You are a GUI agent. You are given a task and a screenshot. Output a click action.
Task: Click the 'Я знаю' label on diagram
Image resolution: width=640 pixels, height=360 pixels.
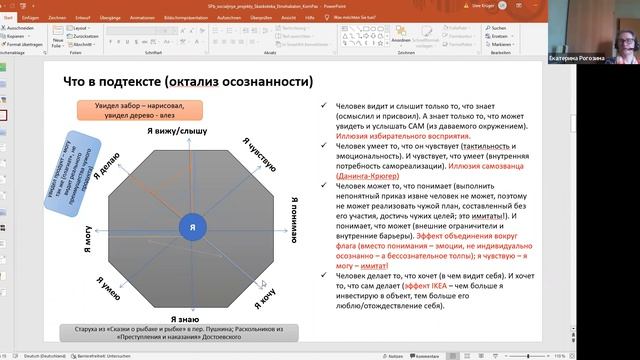pos(185,319)
